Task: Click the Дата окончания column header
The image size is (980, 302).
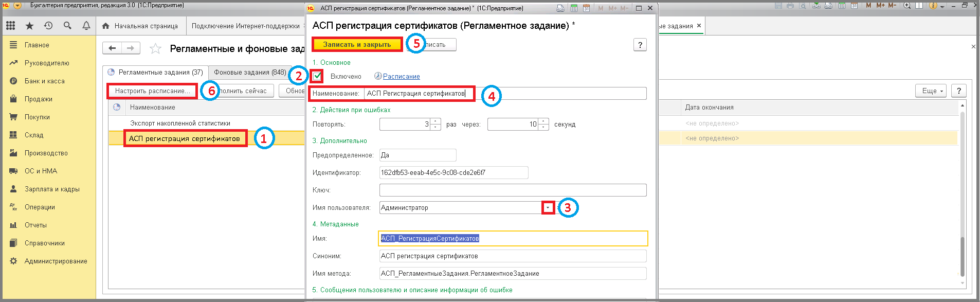Action: tap(820, 108)
